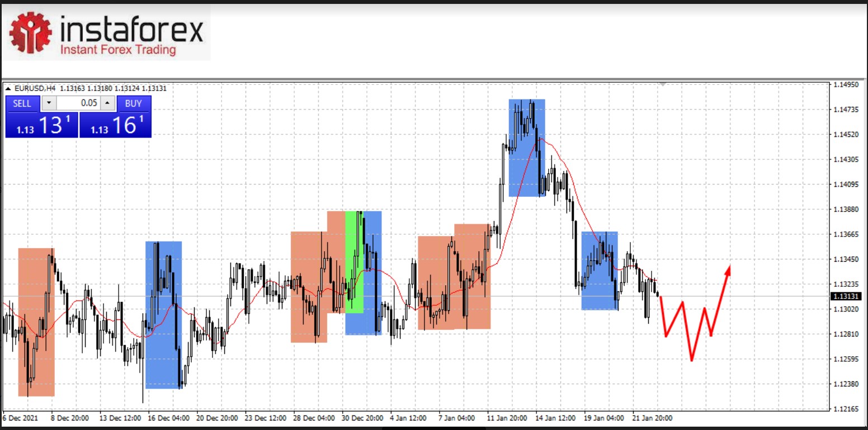
Task: Decrease lot volume with down arrow
Action: pyautogui.click(x=49, y=103)
